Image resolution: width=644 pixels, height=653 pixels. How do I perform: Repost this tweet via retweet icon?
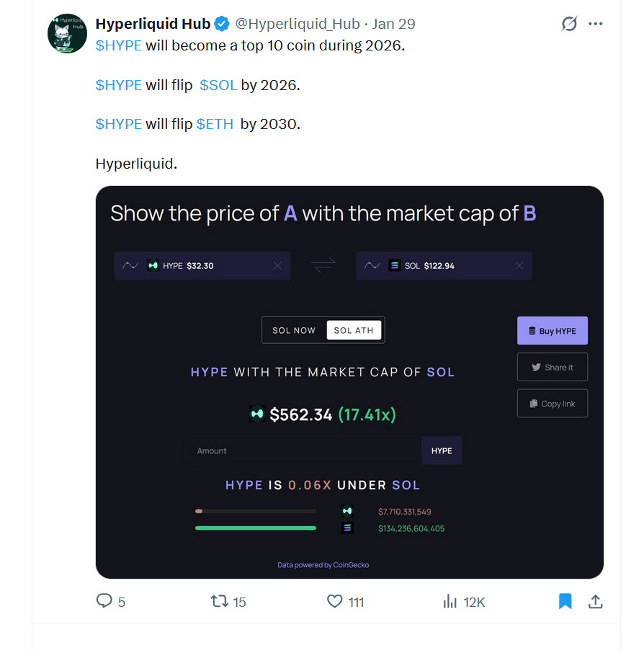click(x=218, y=601)
